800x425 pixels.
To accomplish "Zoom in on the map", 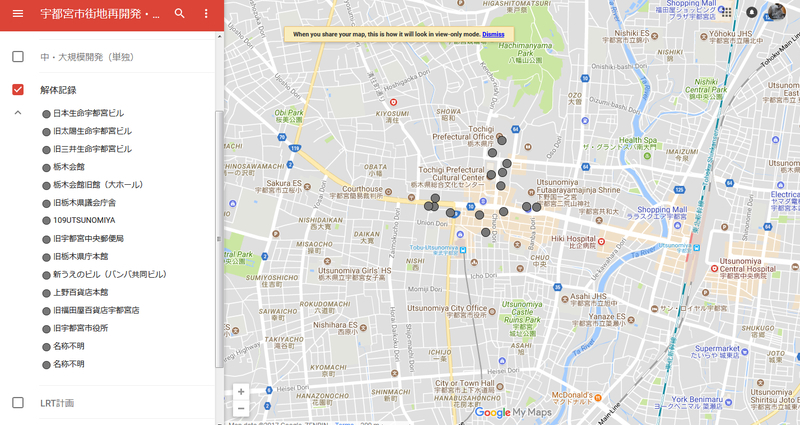I will [x=241, y=391].
